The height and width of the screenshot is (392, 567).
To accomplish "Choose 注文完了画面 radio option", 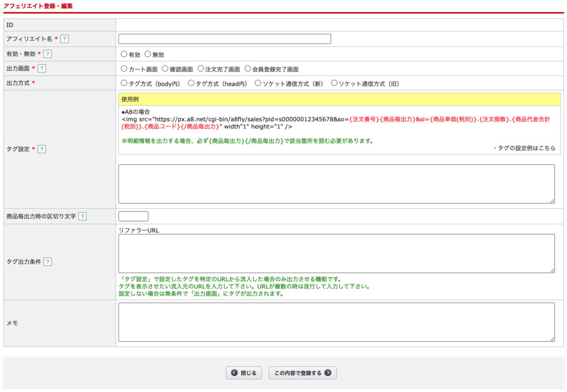I will (200, 69).
